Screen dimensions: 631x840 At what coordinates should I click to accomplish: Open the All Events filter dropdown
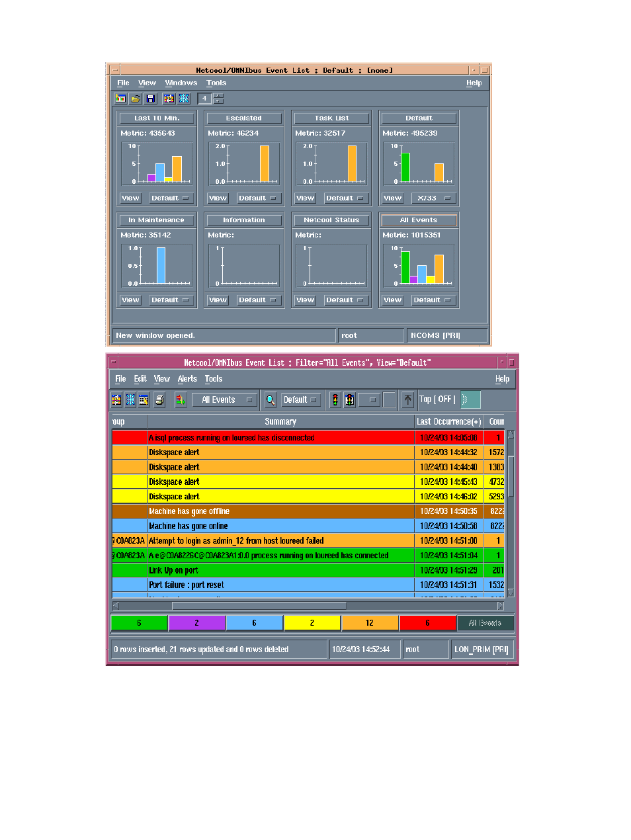coord(224,399)
